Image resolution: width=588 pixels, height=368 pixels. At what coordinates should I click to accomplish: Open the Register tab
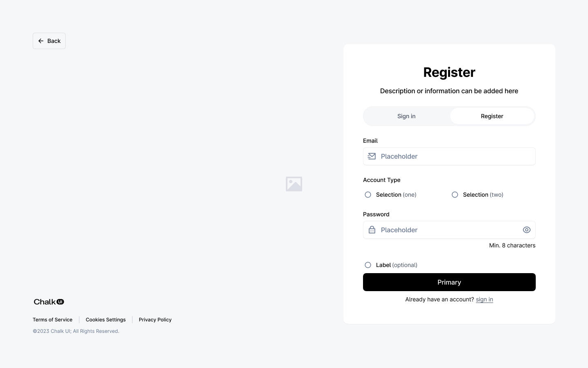coord(492,116)
